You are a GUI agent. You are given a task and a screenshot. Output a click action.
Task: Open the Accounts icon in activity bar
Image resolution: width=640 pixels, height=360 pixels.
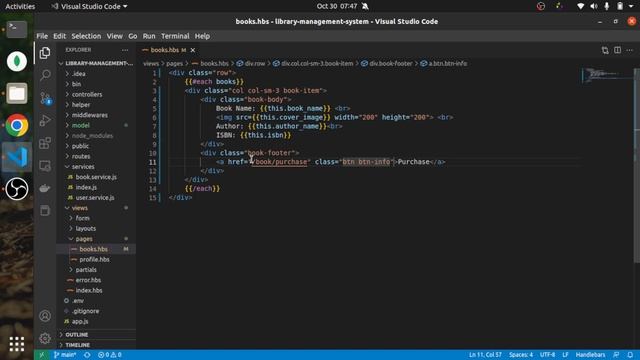click(45, 316)
